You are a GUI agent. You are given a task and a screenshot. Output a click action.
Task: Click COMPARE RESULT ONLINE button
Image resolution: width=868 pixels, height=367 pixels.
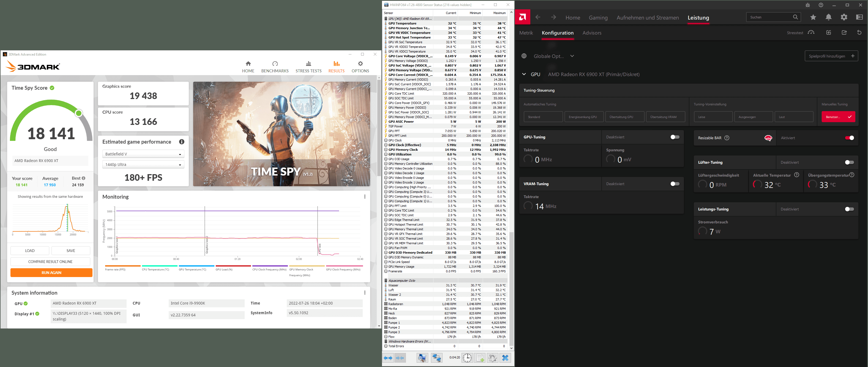click(x=50, y=262)
